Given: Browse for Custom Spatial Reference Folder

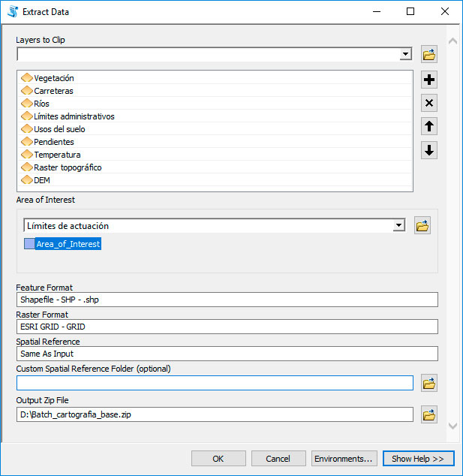Looking at the screenshot, I should (429, 383).
